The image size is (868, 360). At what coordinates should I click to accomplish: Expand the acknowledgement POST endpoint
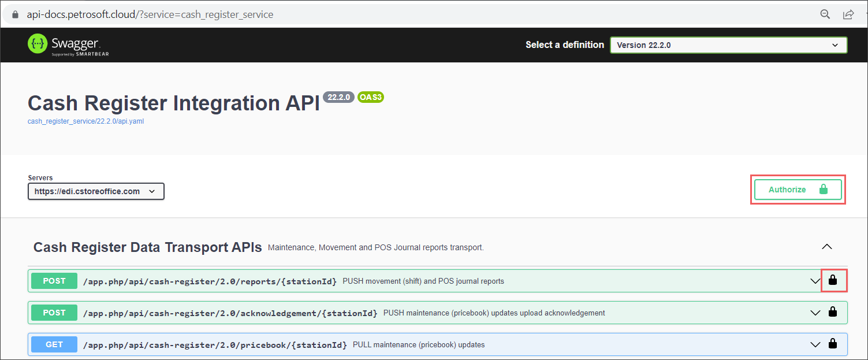pos(815,312)
